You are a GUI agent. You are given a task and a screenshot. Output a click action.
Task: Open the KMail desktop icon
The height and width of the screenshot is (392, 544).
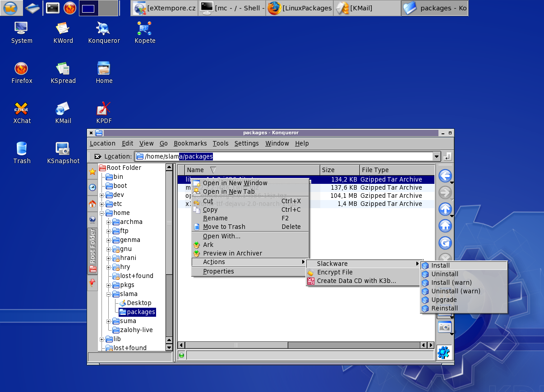tap(63, 114)
